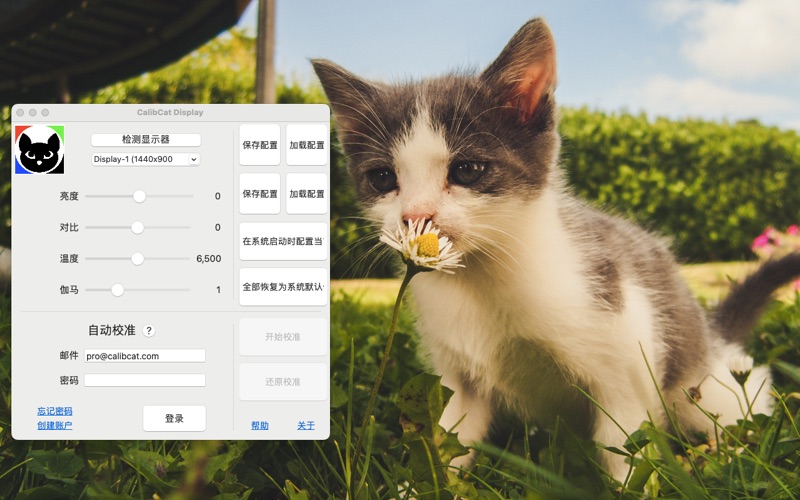The width and height of the screenshot is (800, 500).
Task: Click the 登录 login button
Action: 174,418
